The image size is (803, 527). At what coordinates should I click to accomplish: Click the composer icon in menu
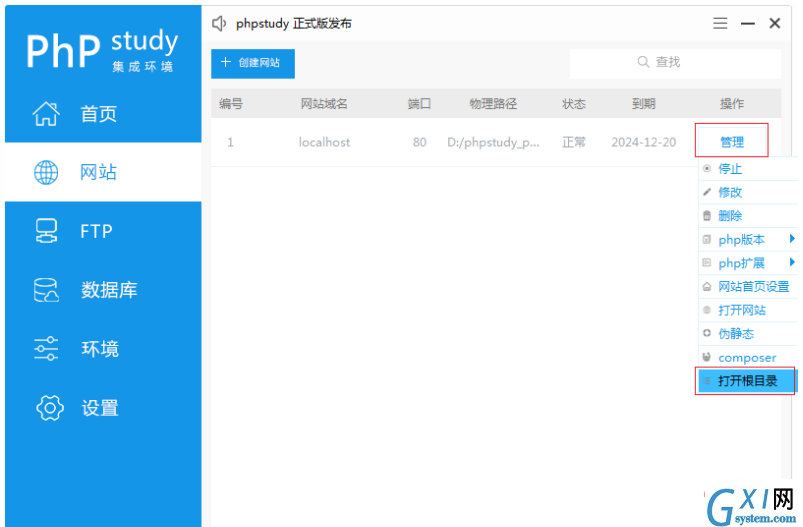(x=707, y=357)
